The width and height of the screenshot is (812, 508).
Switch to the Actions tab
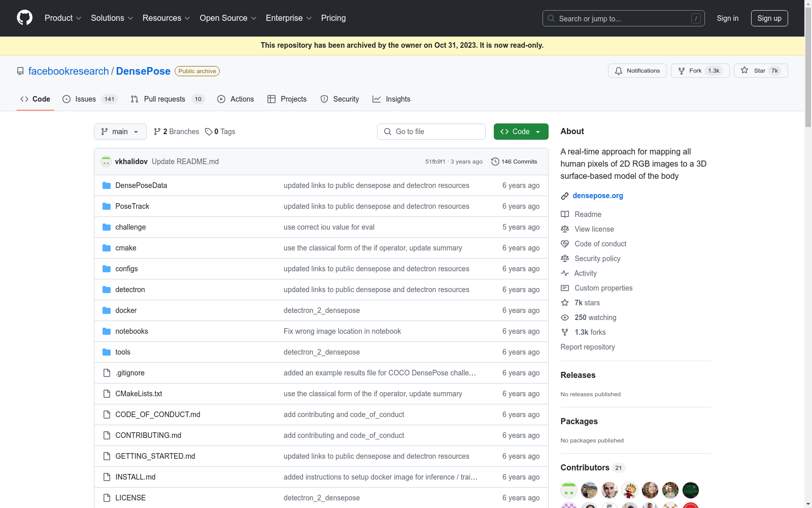235,99
